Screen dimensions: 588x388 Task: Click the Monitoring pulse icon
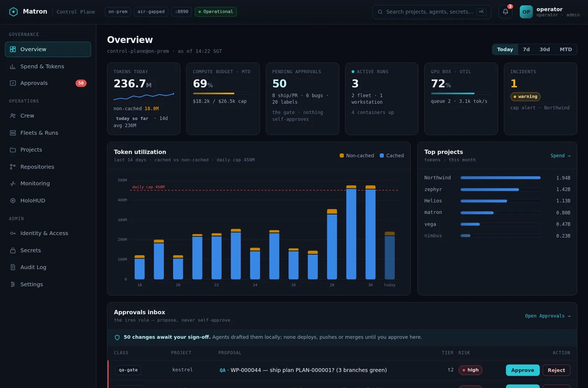pos(13,183)
